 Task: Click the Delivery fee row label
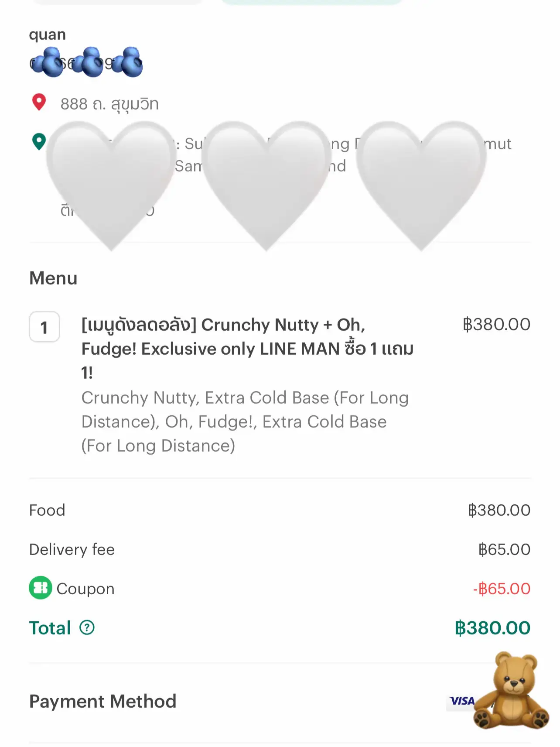(72, 549)
